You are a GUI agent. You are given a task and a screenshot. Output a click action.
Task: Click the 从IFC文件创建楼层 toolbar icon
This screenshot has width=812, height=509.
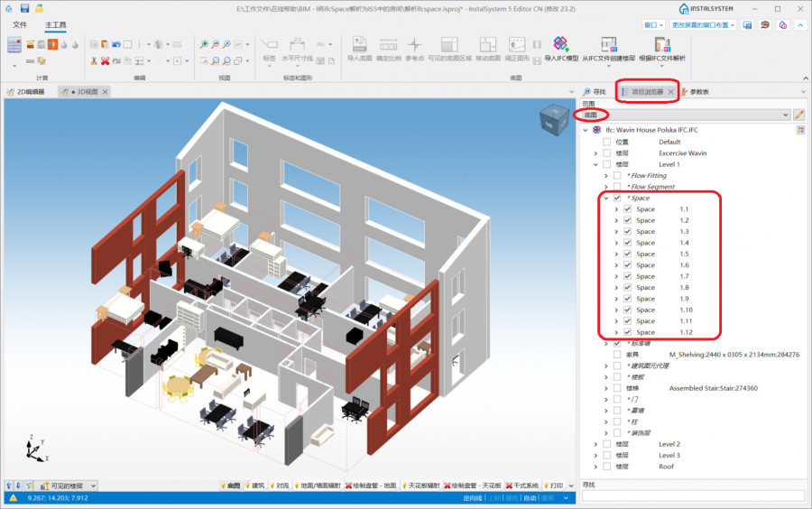point(608,45)
